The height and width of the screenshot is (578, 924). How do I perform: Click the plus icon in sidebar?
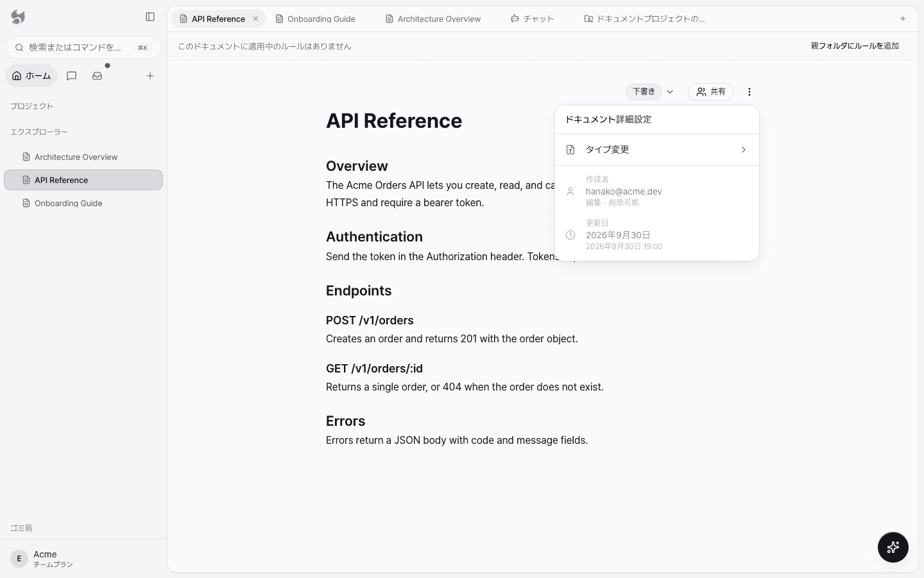coord(150,76)
